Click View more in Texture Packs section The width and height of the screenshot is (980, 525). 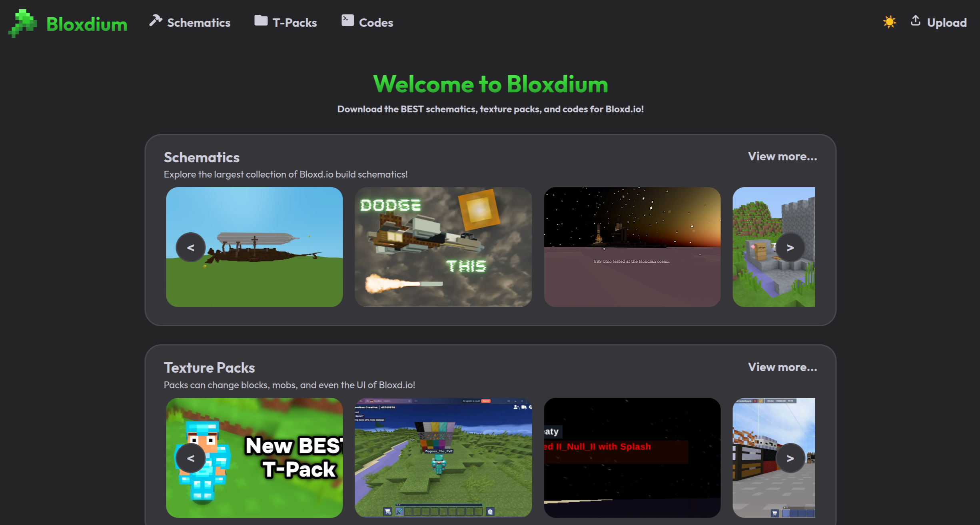pos(782,367)
